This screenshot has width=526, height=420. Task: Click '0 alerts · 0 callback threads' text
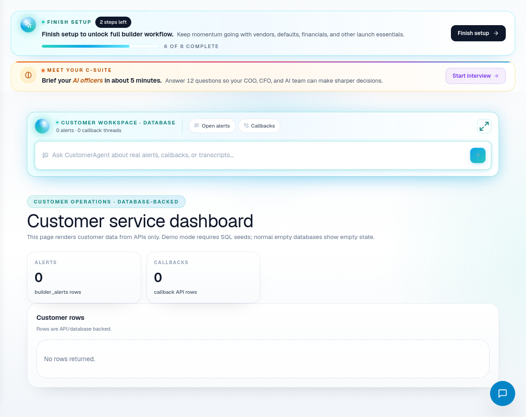[89, 130]
